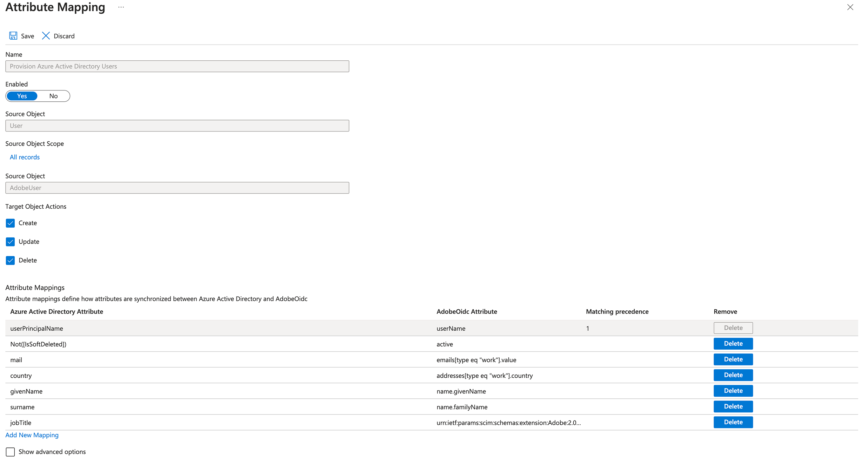868x465 pixels.
Task: Remove the Not([IsSoftDeleted]) mapping
Action: (x=733, y=344)
